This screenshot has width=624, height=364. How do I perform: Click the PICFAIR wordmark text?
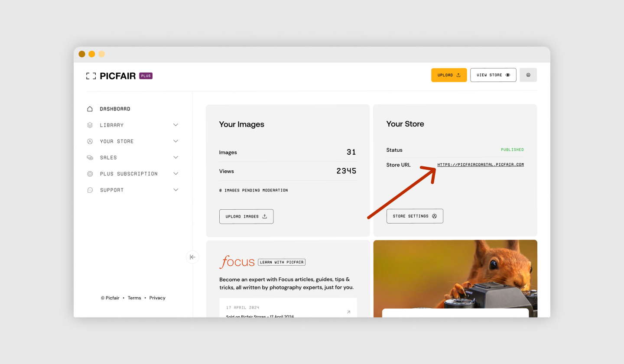point(118,76)
